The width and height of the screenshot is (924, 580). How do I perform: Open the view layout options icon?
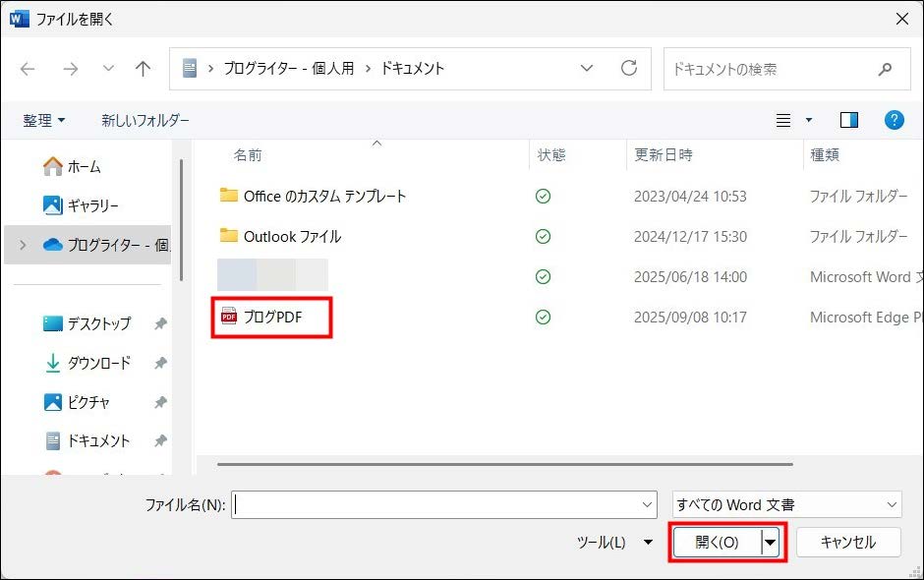[x=783, y=120]
